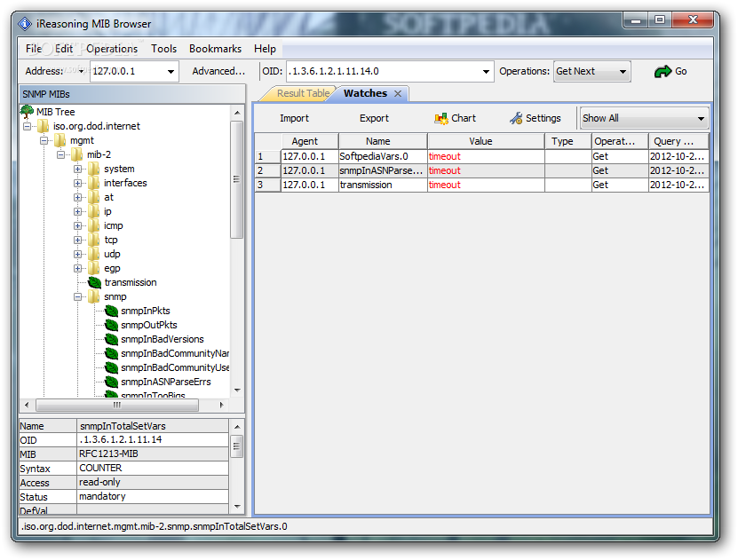Click the snmp folder icon

pyautogui.click(x=94, y=296)
